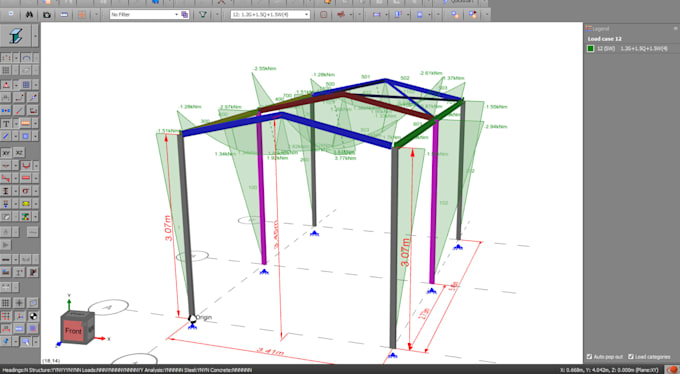The image size is (680, 374).
Task: Click the -2.94kNm moment label
Action: tap(496, 127)
